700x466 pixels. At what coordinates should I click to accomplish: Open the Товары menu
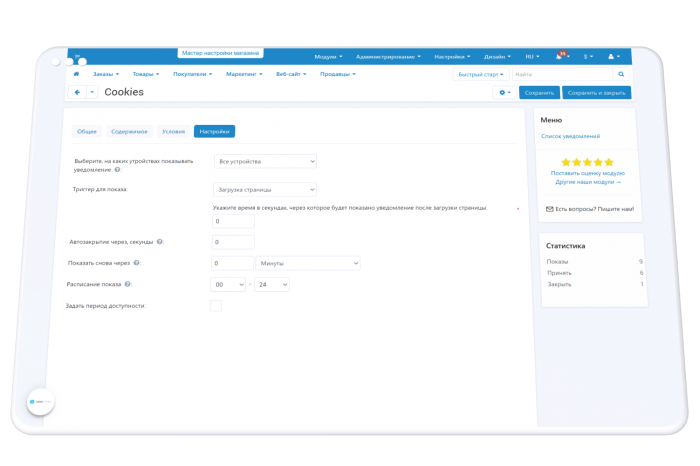point(146,74)
